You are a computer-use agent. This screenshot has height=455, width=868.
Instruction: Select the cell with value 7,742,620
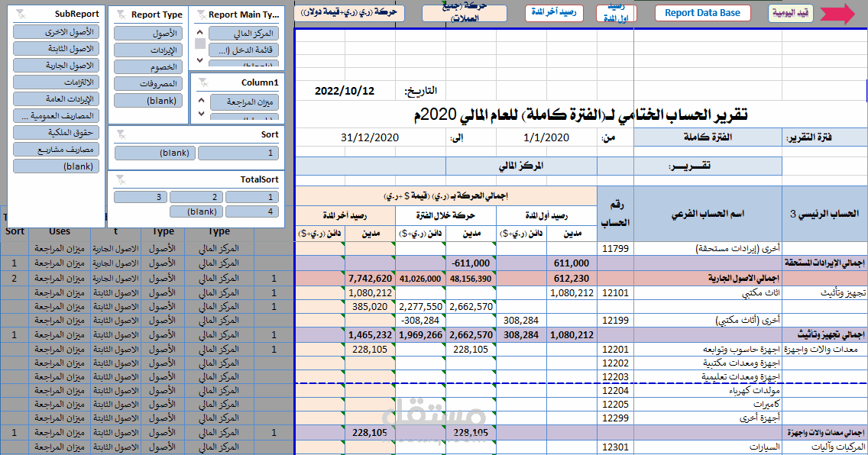(x=370, y=279)
